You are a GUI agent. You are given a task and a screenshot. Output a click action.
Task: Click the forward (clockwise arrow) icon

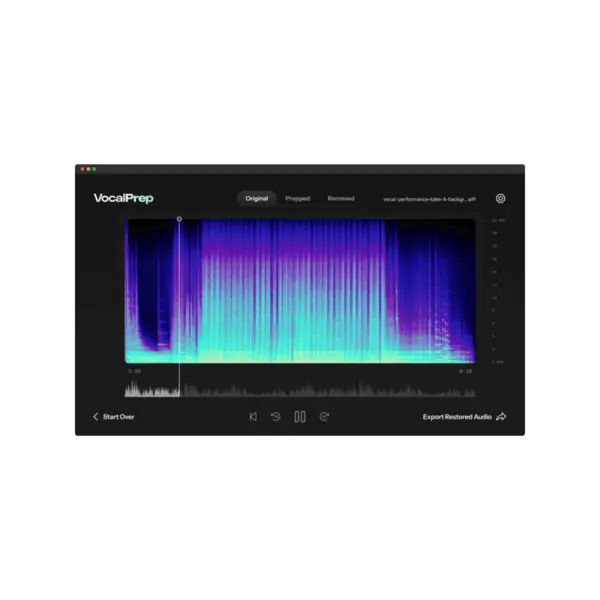(324, 417)
